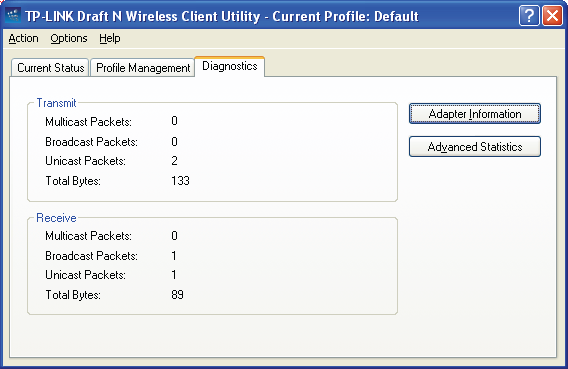Screen dimensions: 568x369
Task: Select the Receive Broadcast Packets label
Action: pos(91,256)
